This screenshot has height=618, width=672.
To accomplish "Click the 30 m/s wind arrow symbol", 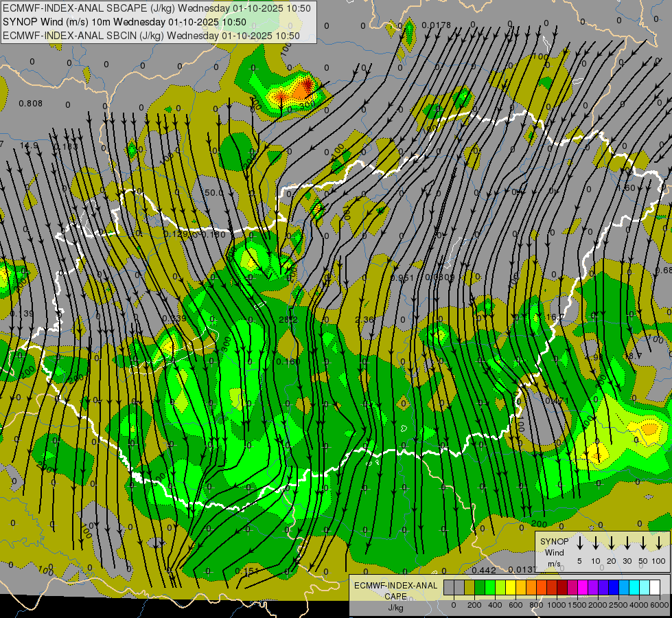I will point(627,543).
